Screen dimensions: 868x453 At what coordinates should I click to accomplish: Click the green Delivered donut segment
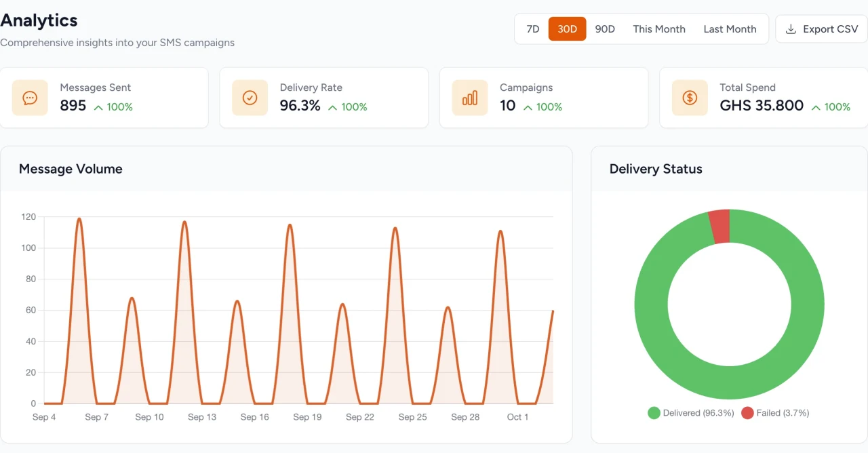click(x=730, y=382)
